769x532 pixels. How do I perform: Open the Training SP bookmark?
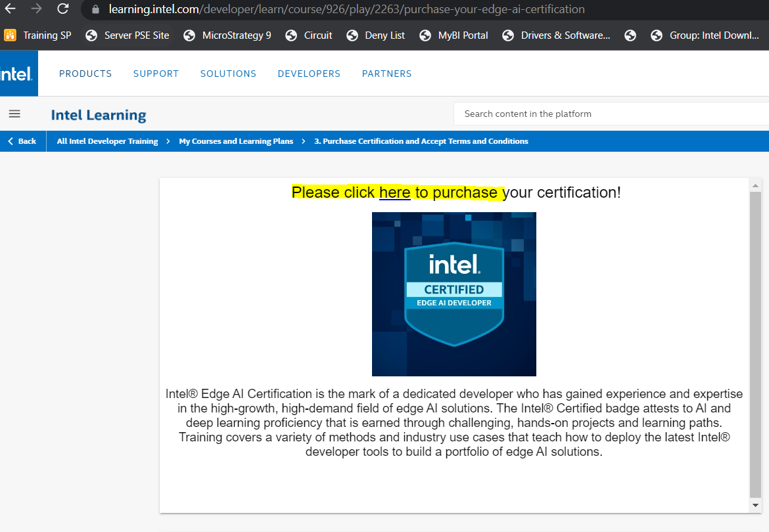pos(37,35)
